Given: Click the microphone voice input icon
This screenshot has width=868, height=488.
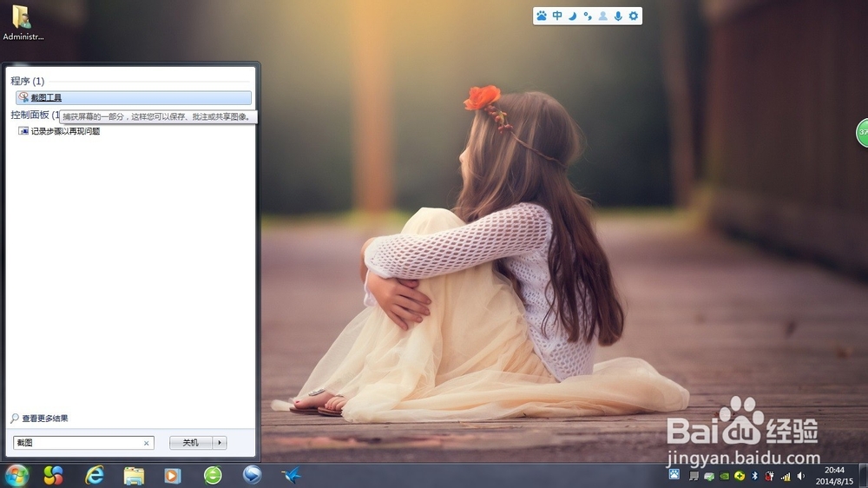Looking at the screenshot, I should [618, 16].
